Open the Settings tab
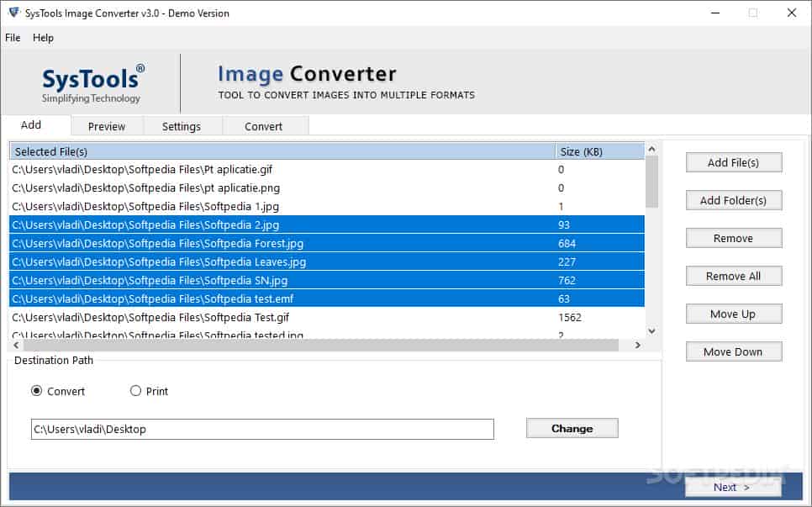Viewport: 812px width, 507px height. click(182, 126)
